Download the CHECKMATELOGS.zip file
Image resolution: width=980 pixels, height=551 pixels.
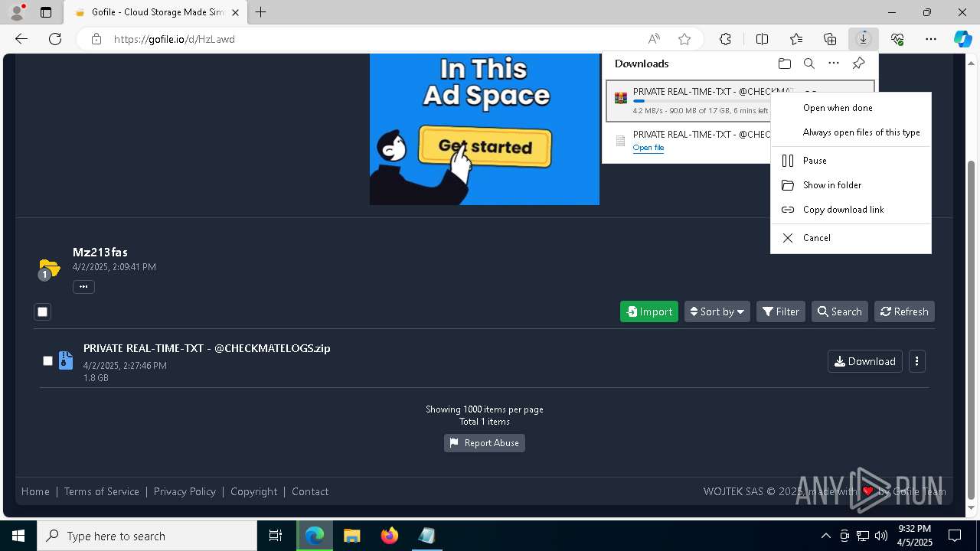pyautogui.click(x=865, y=361)
